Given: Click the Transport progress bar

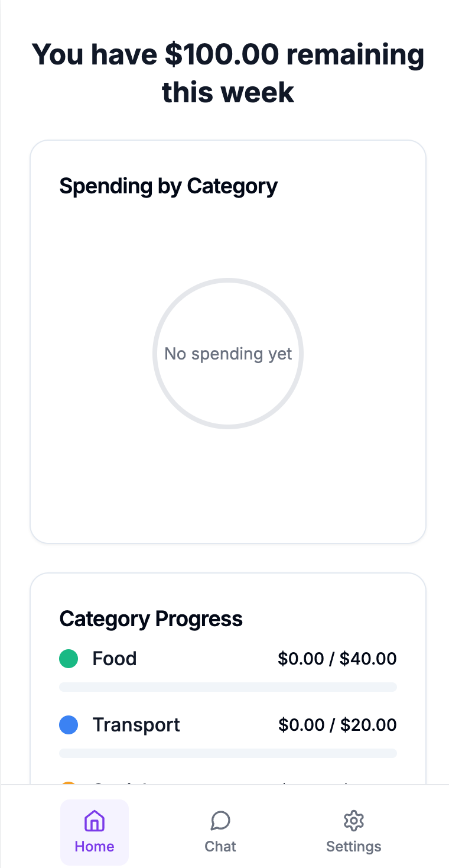Looking at the screenshot, I should pos(228,753).
